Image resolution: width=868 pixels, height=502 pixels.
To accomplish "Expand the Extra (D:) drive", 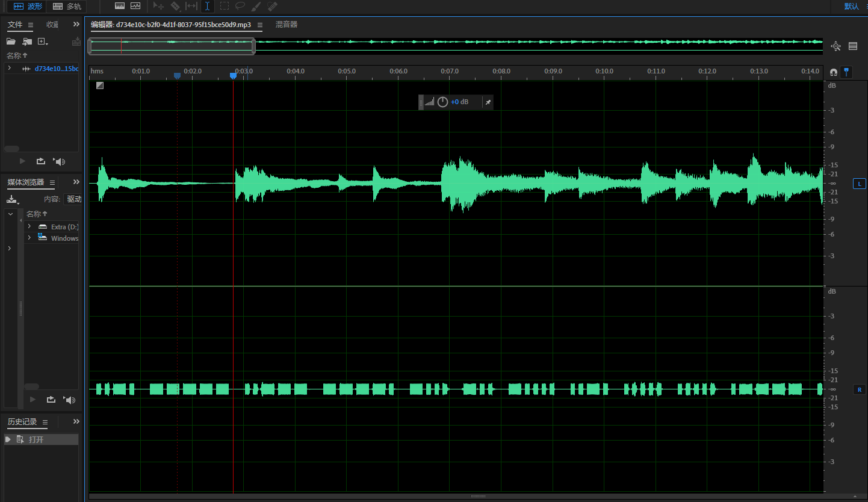I will click(29, 226).
